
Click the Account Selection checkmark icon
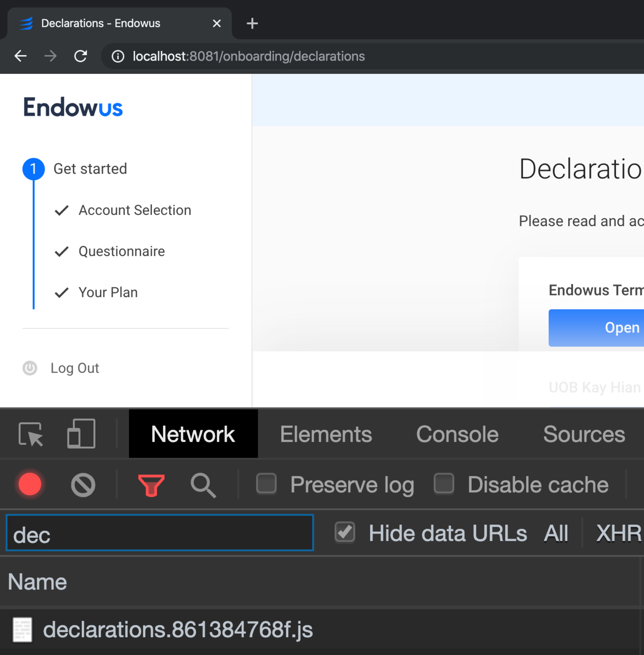(x=62, y=211)
